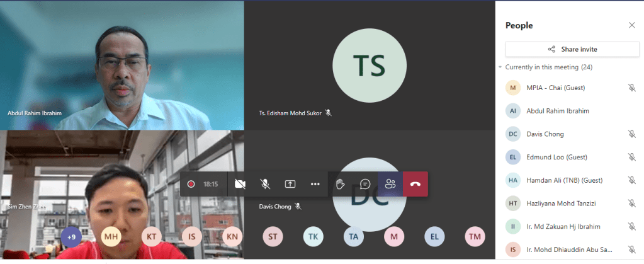
Task: Select MPIA - Chai (Guest) in the list
Action: (x=555, y=88)
